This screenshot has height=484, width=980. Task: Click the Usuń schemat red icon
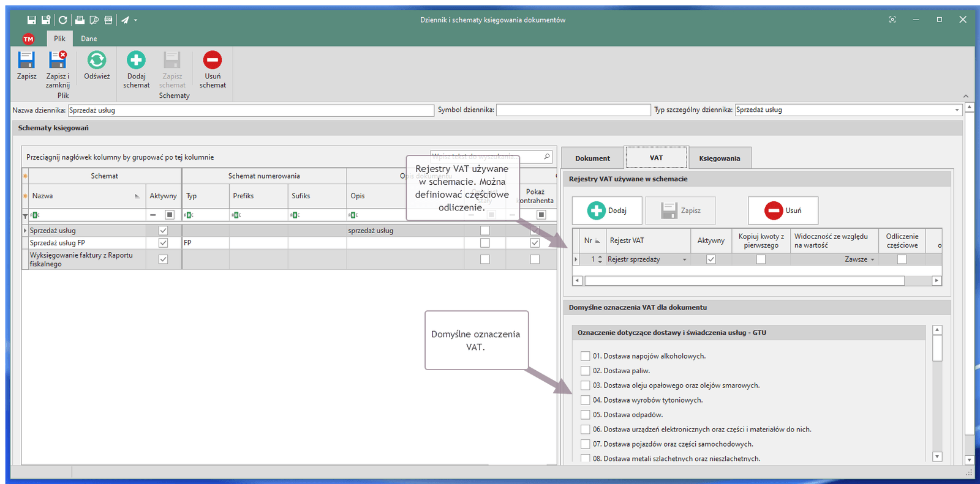point(213,60)
